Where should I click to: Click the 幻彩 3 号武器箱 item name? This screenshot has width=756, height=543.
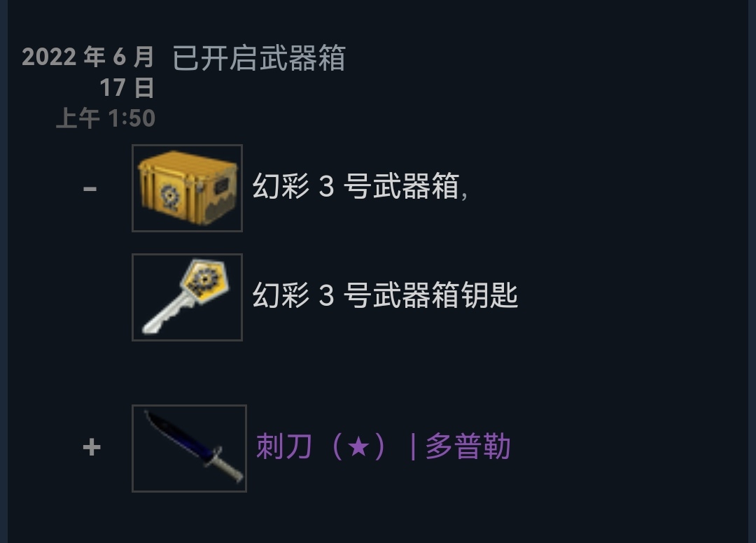coord(356,186)
